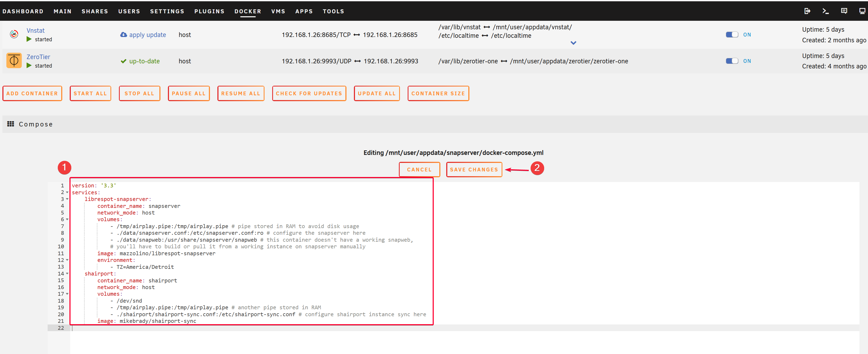Toggle ZeroTier autostart switch off
The image size is (868, 354).
(732, 61)
